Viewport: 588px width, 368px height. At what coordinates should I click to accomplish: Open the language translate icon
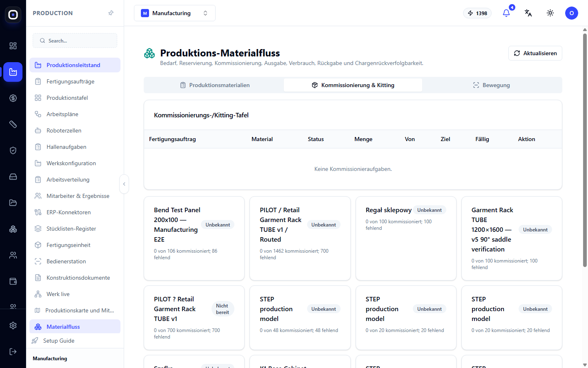pos(528,13)
